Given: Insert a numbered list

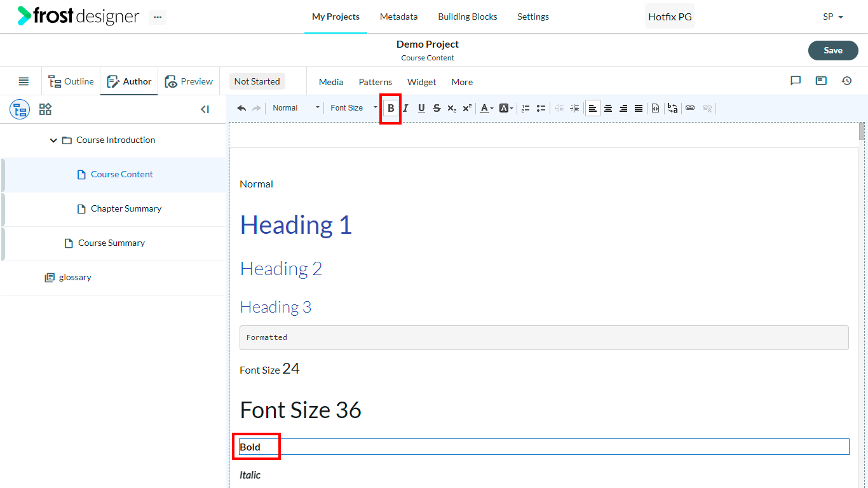Looking at the screenshot, I should 526,108.
